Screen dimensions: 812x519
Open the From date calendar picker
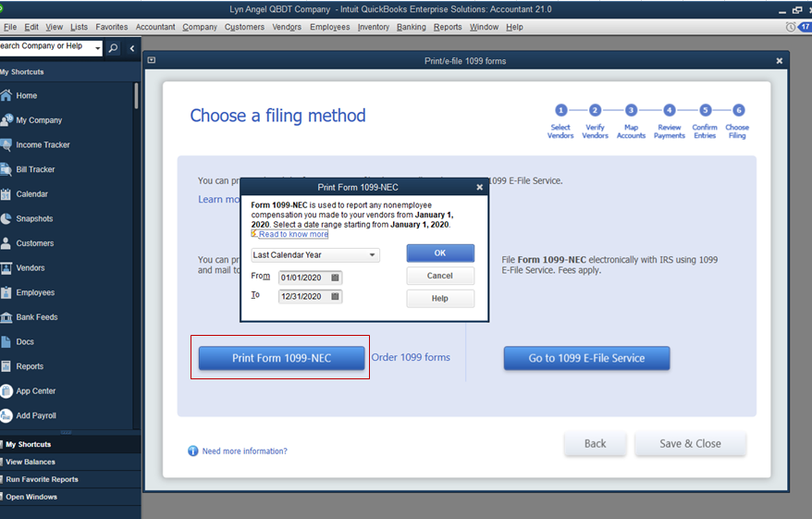pyautogui.click(x=335, y=278)
